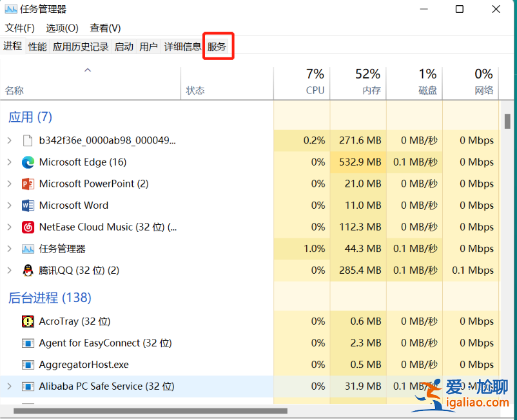Click the AggregatorHost.exe process icon
Viewport: 517px width, 420px height.
[28, 365]
